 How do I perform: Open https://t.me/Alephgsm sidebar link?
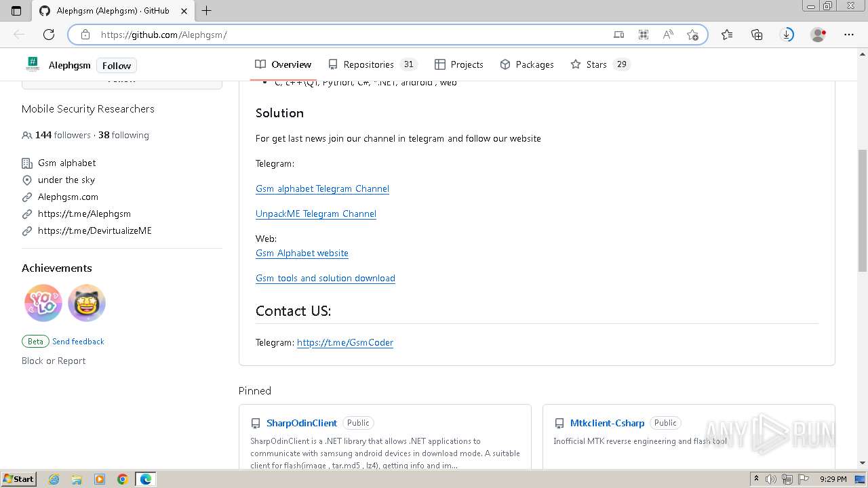(84, 213)
